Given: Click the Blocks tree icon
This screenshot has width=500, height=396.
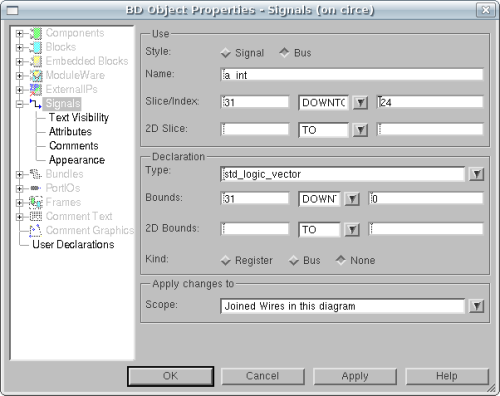Looking at the screenshot, I should point(36,47).
